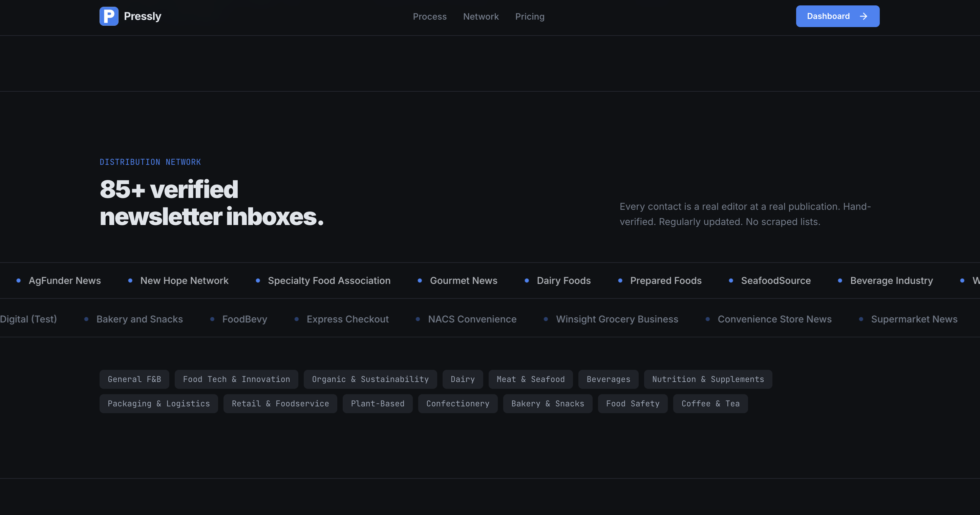Viewport: 980px width, 515px height.
Task: Open the Pricing page
Action: point(530,16)
